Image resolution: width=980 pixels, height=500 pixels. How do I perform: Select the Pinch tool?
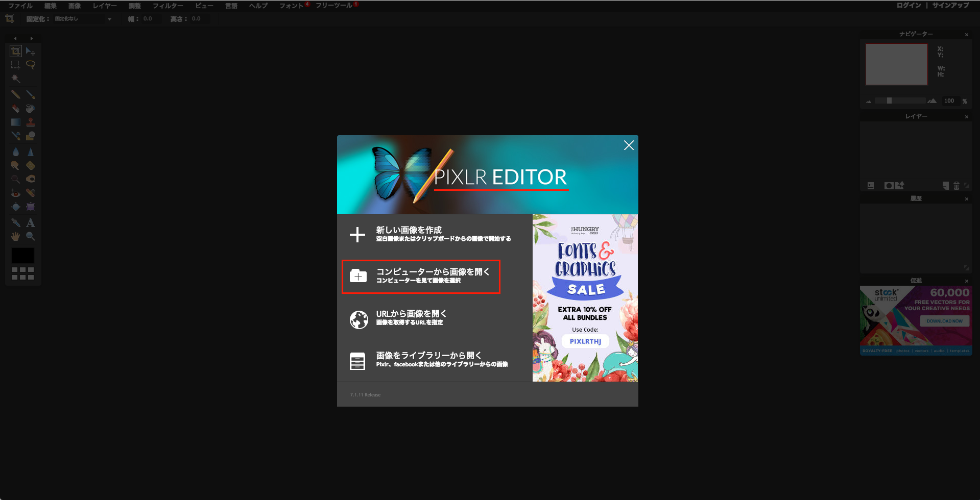(31, 207)
